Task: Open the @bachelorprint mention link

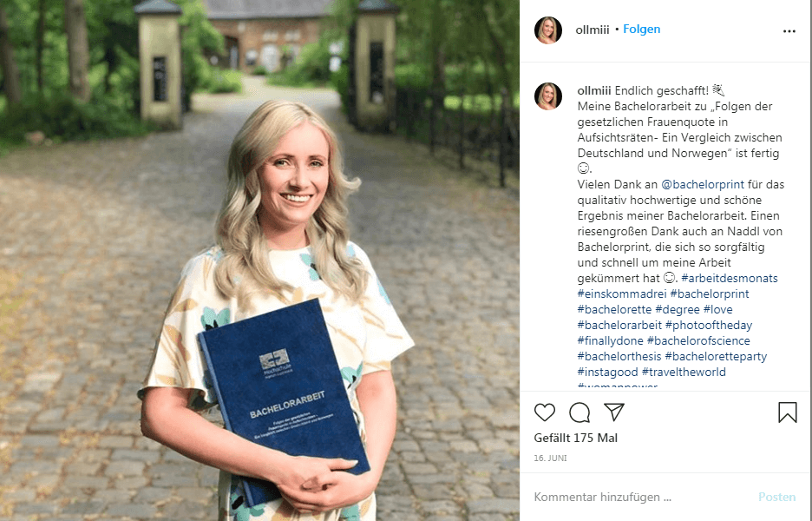Action: (703, 185)
